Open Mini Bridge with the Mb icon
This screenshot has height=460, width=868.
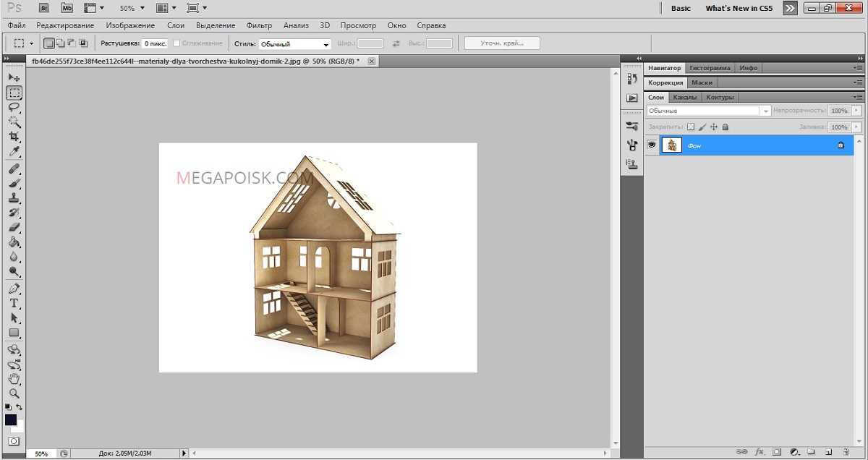coord(67,8)
